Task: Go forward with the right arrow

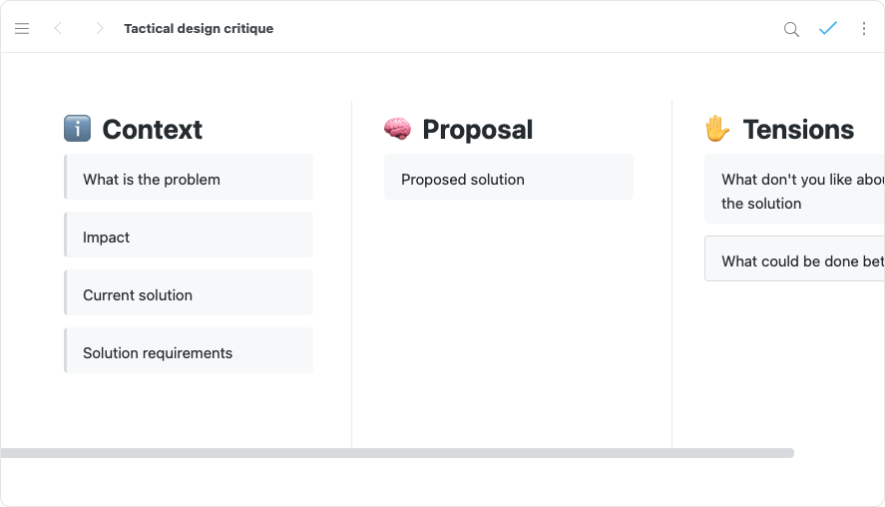Action: 99,29
